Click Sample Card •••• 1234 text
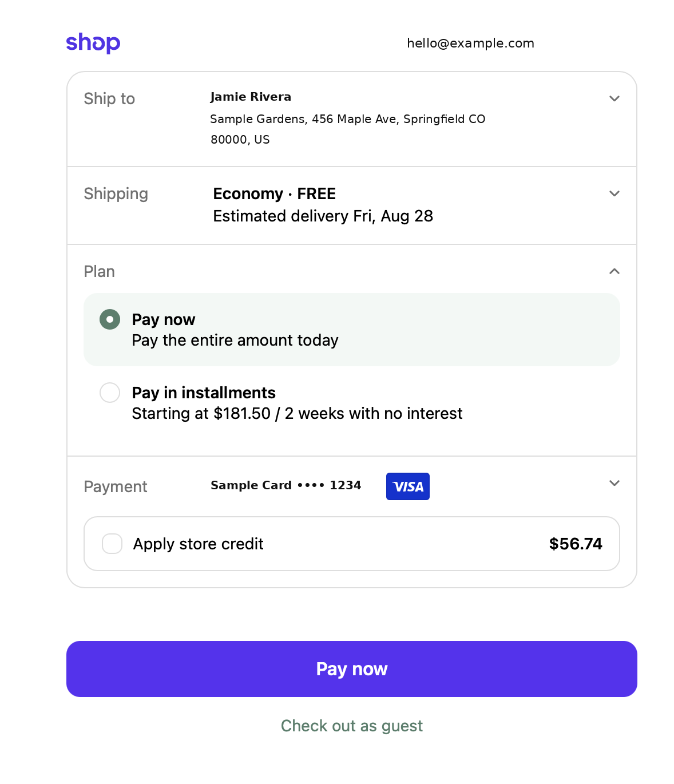This screenshot has height=784, width=674. point(286,485)
